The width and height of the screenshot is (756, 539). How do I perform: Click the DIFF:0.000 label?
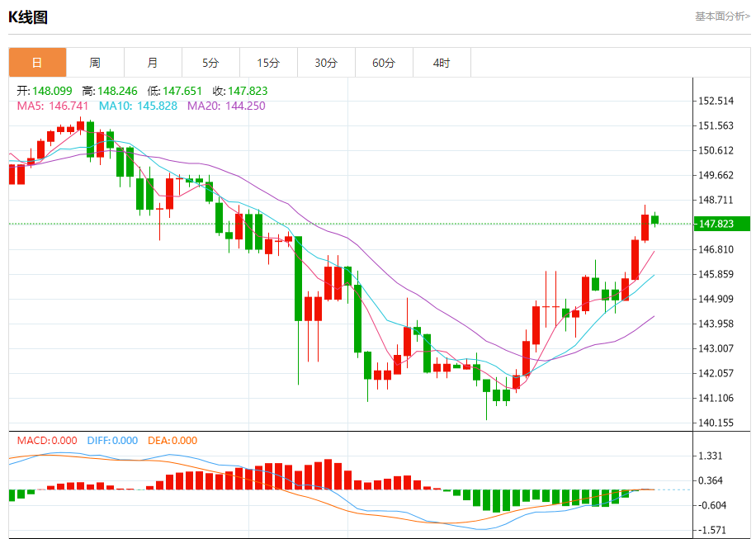point(112,440)
